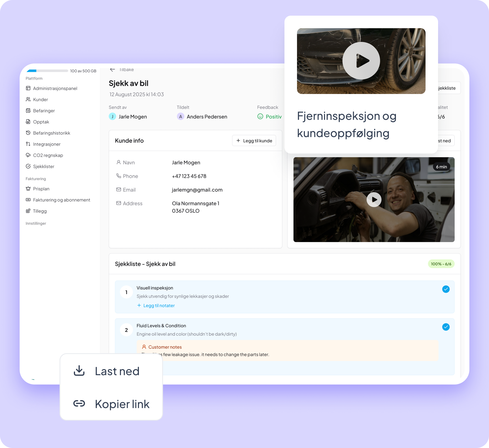Click the Administrasjonspanel sidebar icon
489x448 pixels.
tap(28, 88)
